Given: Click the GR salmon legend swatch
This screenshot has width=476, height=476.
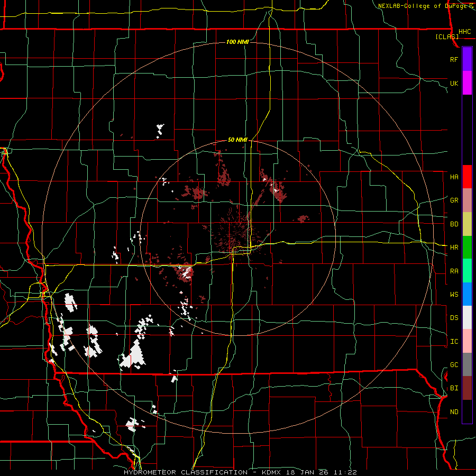Looking at the screenshot, I should tap(467, 200).
